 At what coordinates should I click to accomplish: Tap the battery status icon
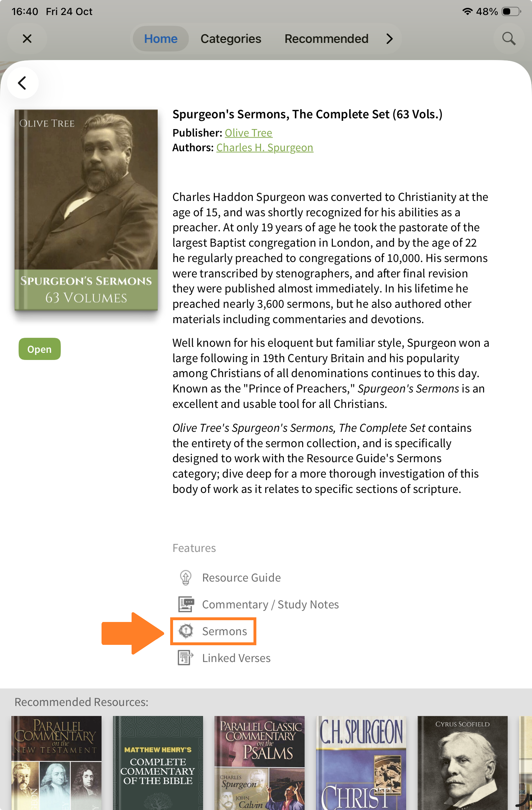coord(511,11)
